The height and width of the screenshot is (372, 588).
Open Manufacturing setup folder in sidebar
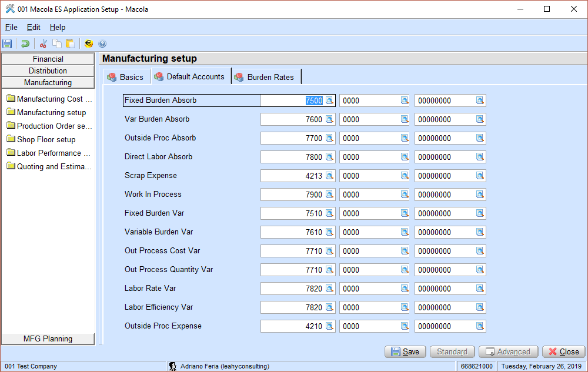[x=46, y=112]
